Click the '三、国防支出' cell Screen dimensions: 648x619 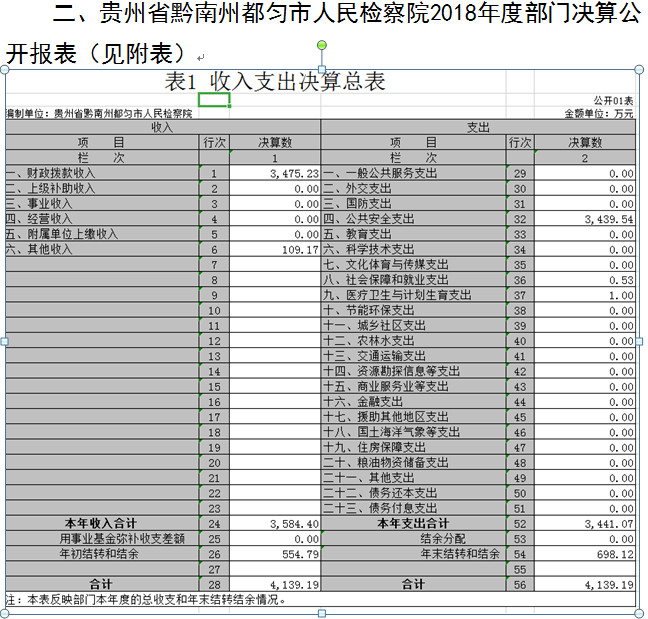pos(413,204)
